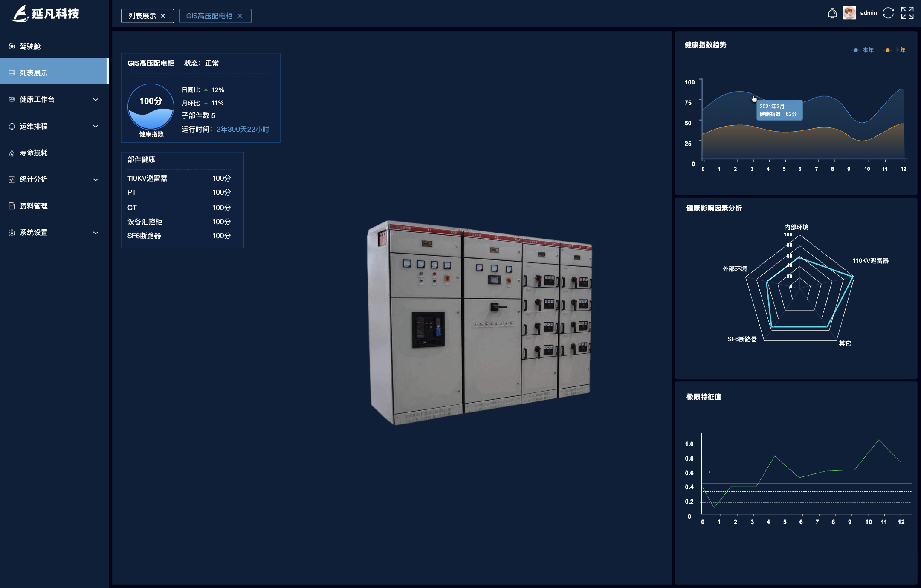Image resolution: width=921 pixels, height=588 pixels.
Task: Click the admin user avatar
Action: (x=849, y=13)
